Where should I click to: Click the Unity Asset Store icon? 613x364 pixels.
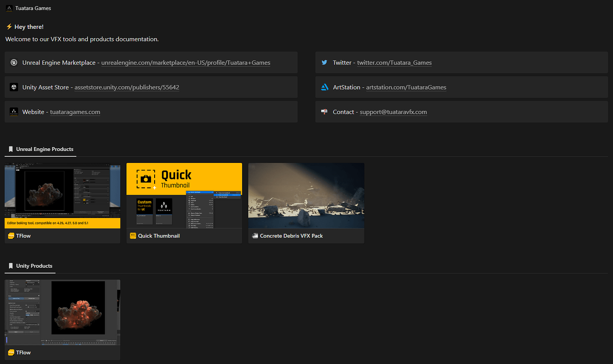coord(14,87)
